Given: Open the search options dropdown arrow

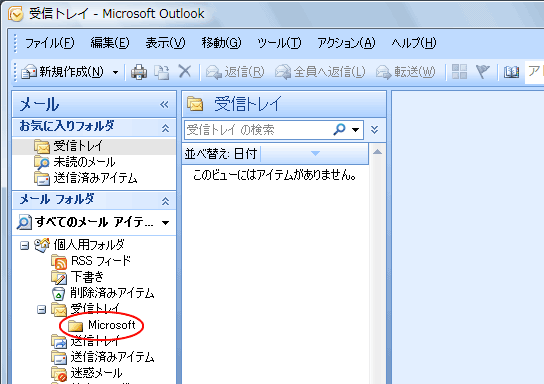Looking at the screenshot, I should click(355, 130).
